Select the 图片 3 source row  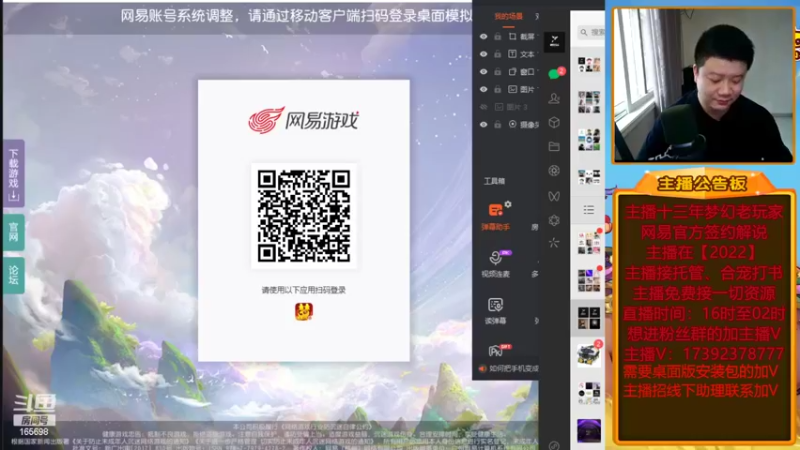pyautogui.click(x=508, y=107)
